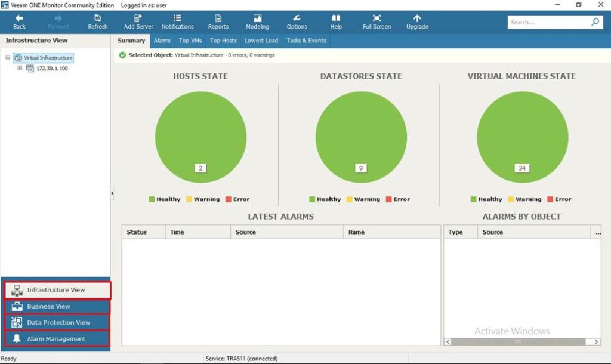Open the Top VMs tab
The image size is (611, 364).
tap(190, 41)
